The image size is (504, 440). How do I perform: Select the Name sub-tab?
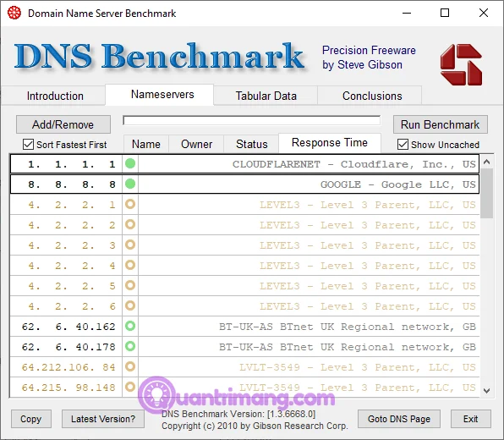[x=146, y=144]
